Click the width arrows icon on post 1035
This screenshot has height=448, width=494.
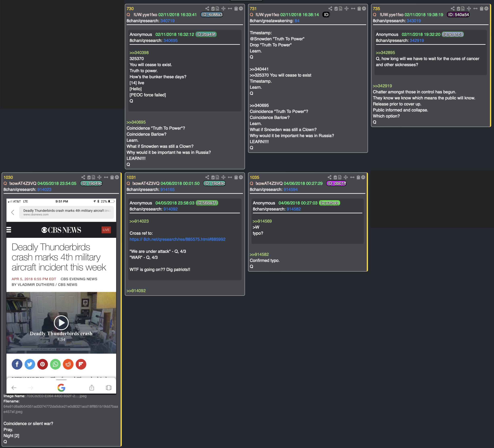tap(352, 177)
